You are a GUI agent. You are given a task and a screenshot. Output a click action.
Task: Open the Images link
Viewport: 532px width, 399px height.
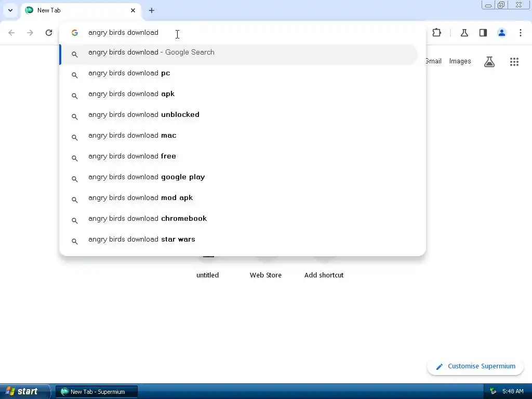(460, 61)
